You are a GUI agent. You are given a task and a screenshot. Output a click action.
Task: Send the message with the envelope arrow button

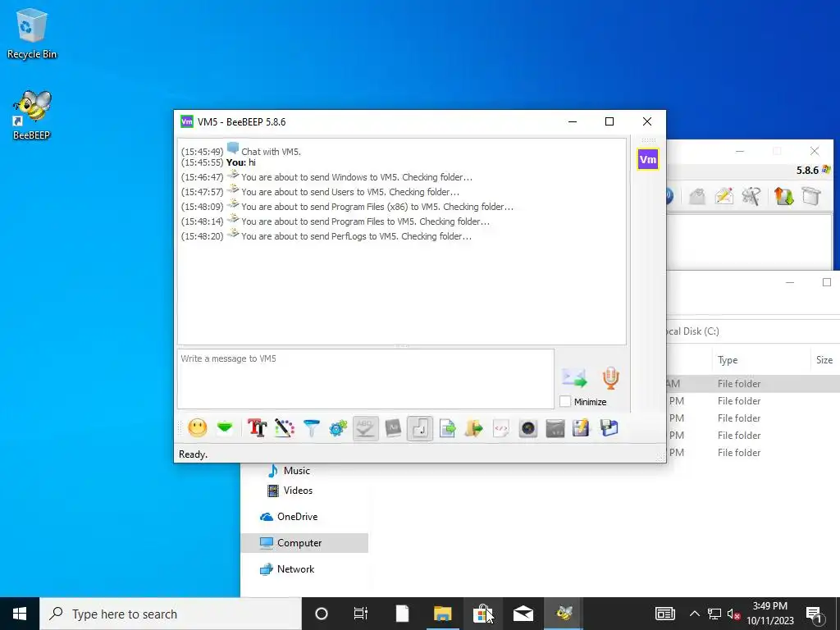(x=574, y=377)
